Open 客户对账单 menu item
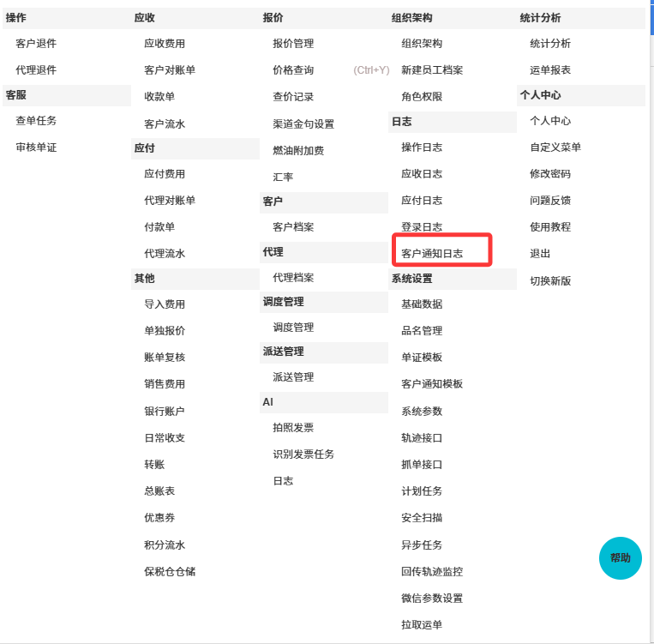The image size is (654, 644). coord(170,70)
